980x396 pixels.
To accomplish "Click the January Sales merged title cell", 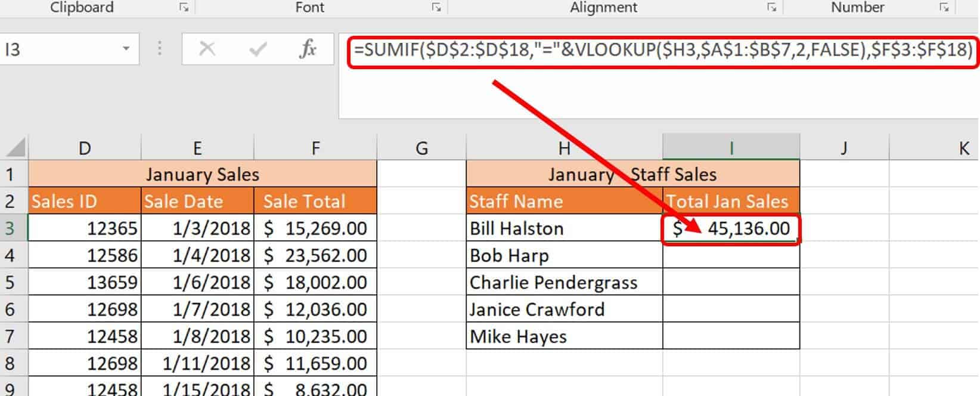I will (x=202, y=174).
